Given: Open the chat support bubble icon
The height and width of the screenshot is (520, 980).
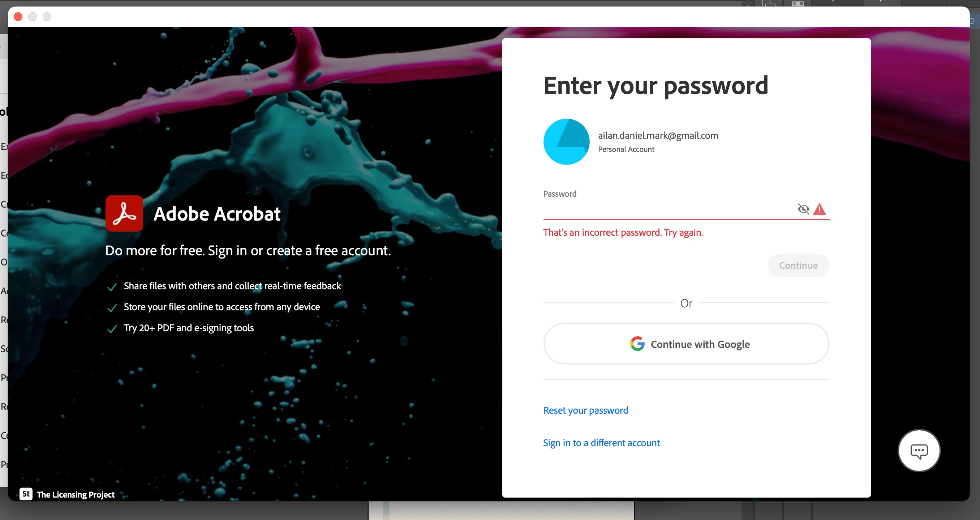Looking at the screenshot, I should [919, 451].
